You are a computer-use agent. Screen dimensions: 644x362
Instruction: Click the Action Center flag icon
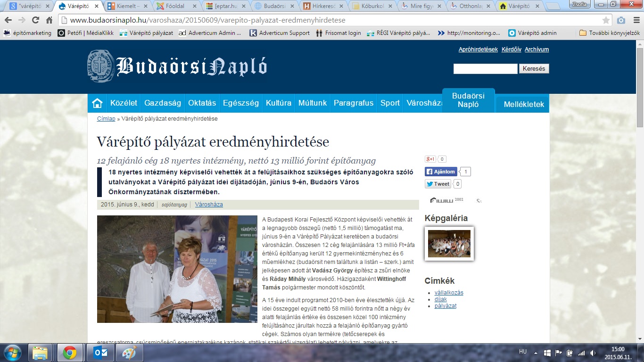click(x=558, y=353)
